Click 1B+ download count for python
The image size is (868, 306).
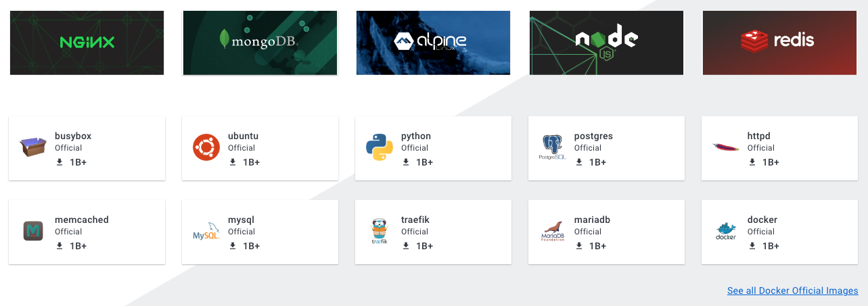[425, 162]
